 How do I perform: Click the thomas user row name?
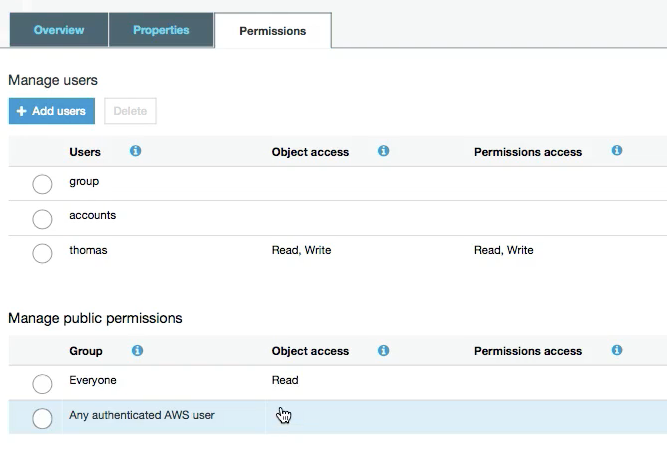click(88, 250)
